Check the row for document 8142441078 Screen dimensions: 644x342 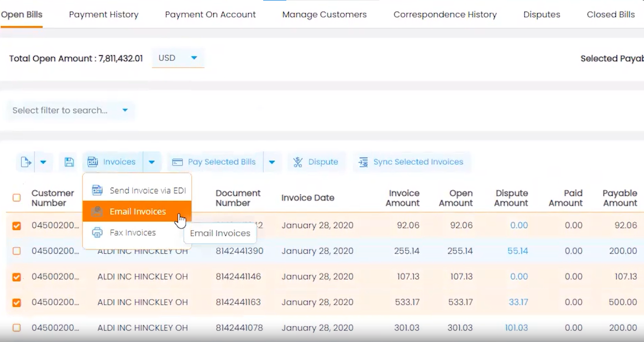[x=16, y=328]
